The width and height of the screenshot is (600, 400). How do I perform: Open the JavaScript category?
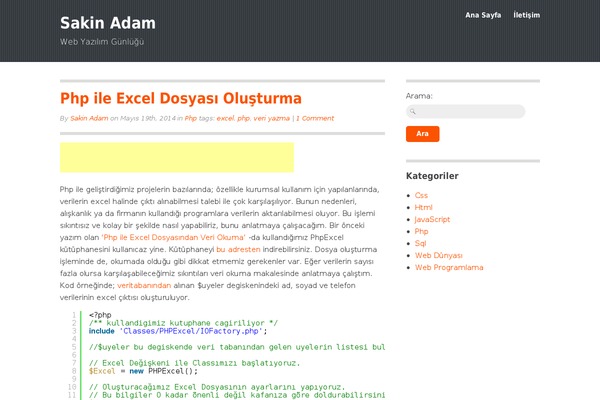coord(432,219)
